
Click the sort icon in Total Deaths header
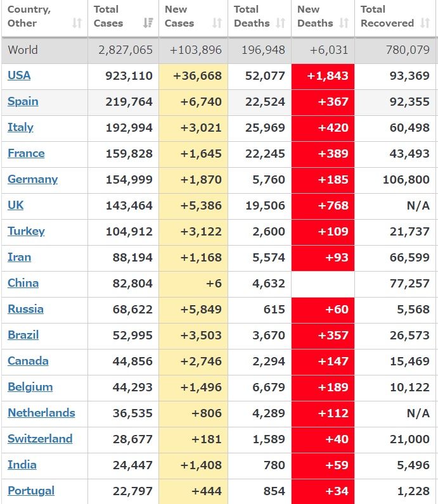(x=280, y=23)
